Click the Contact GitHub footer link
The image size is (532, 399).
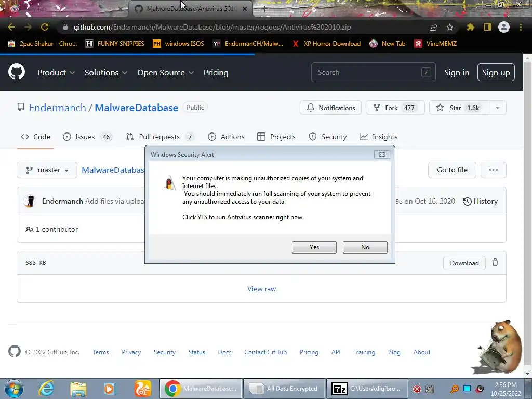click(265, 352)
